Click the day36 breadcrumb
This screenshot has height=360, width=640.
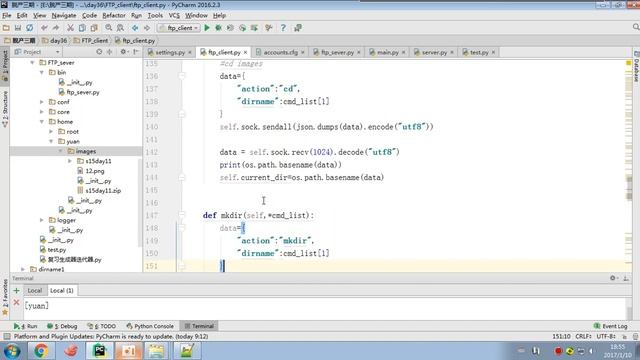click(55, 40)
